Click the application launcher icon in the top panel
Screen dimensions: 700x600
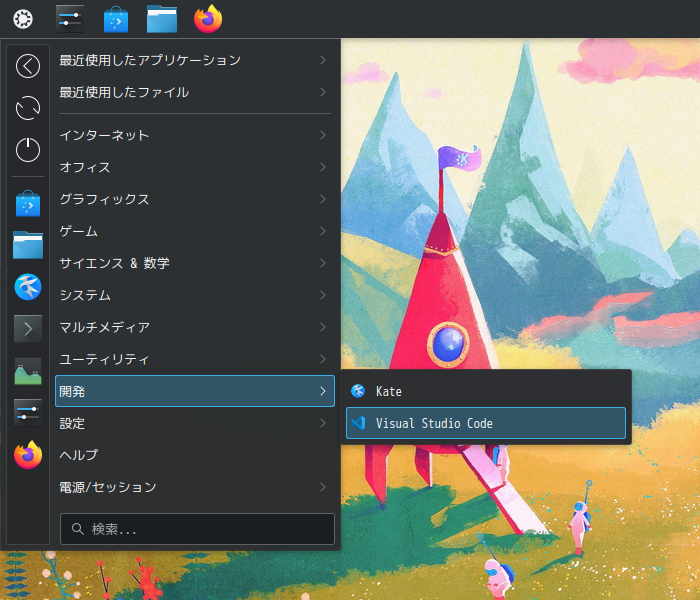(x=23, y=19)
